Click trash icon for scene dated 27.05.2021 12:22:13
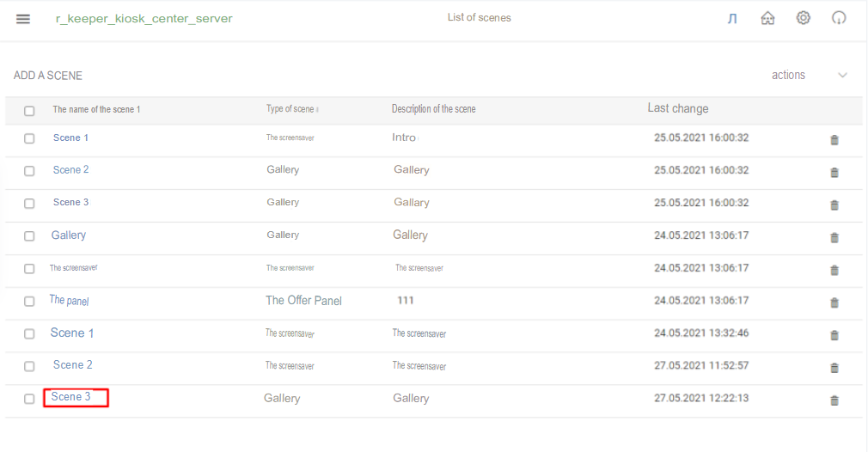 click(834, 400)
